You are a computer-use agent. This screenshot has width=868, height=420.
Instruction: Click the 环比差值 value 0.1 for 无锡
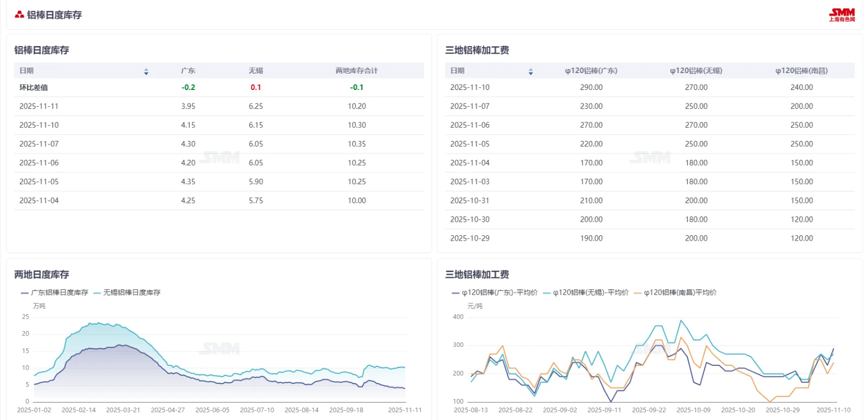256,88
